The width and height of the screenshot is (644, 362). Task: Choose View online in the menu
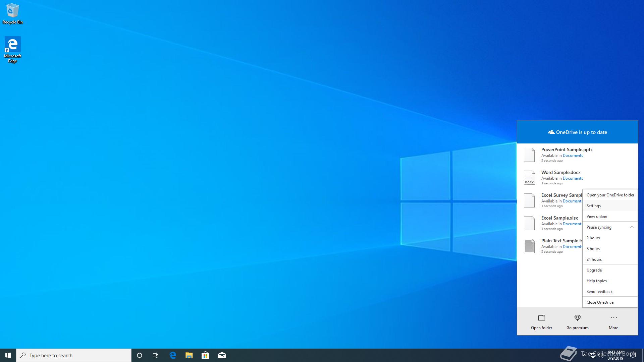610,217
